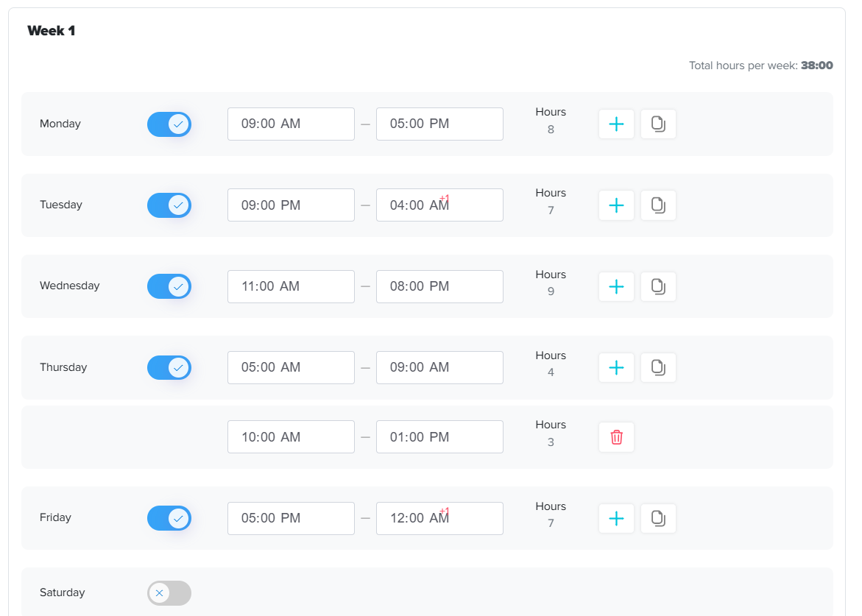The width and height of the screenshot is (862, 616).
Task: Click Friday's 12:00 AM end time field
Action: tap(439, 518)
